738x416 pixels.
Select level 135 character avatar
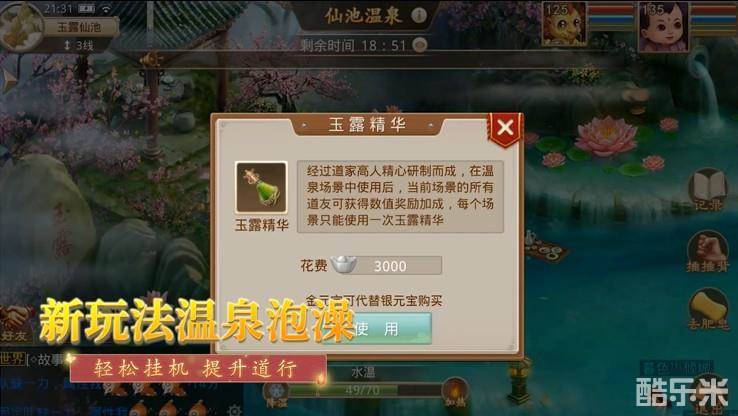[664, 25]
